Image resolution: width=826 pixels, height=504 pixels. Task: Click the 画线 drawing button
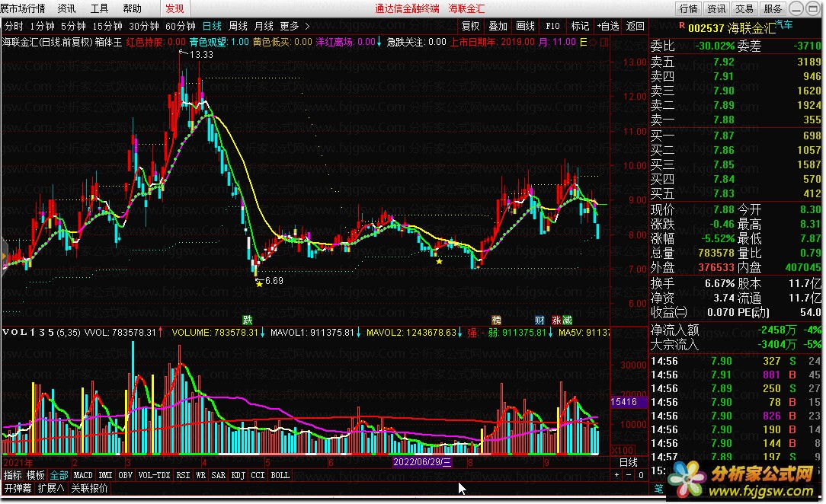click(525, 26)
